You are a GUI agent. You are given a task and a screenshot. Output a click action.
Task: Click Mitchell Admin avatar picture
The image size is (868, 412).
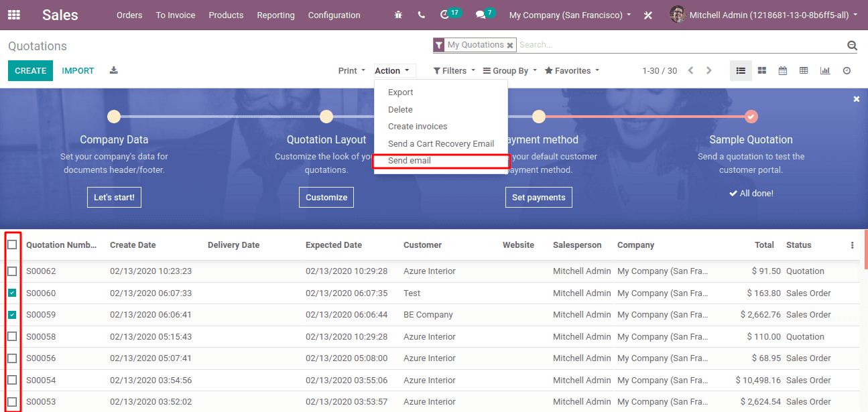[x=678, y=14]
